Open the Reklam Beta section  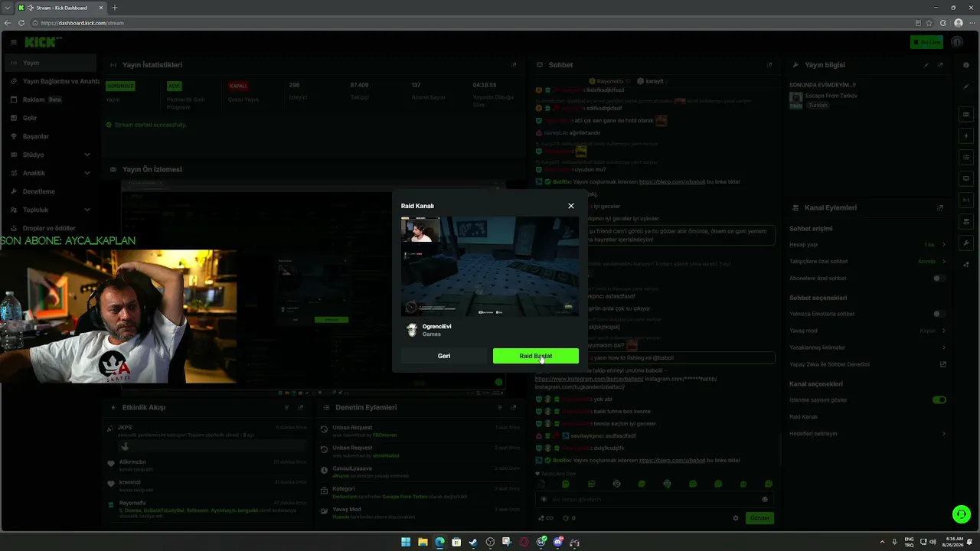click(50, 99)
